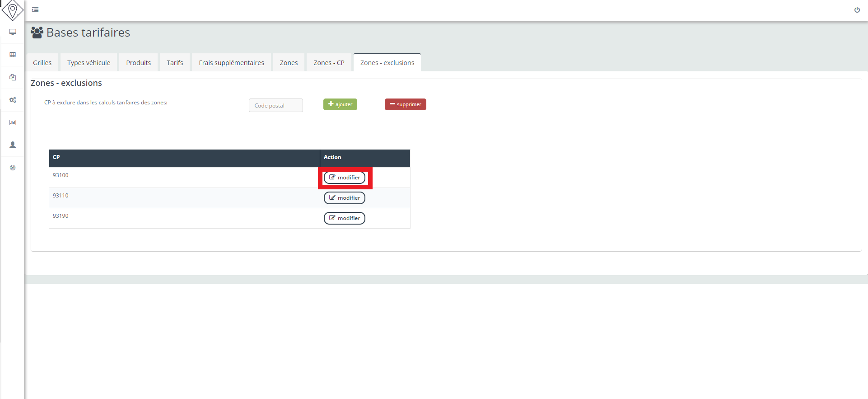Open the Frais supplémentaires tab
This screenshot has height=399, width=868.
click(231, 63)
